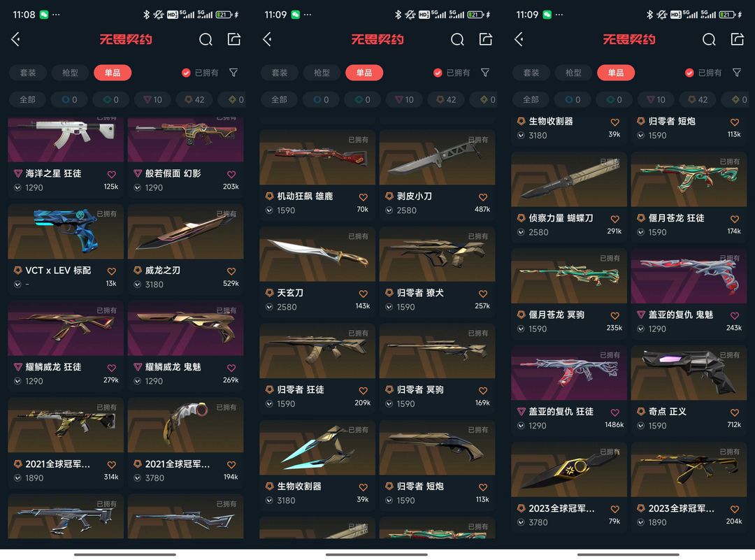
Task: Open VCT x LEV 标配 pistol image
Action: (66, 231)
